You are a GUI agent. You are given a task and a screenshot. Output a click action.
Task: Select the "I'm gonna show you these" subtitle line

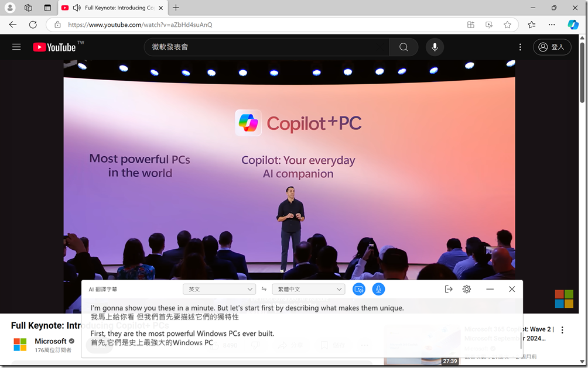pyautogui.click(x=247, y=308)
